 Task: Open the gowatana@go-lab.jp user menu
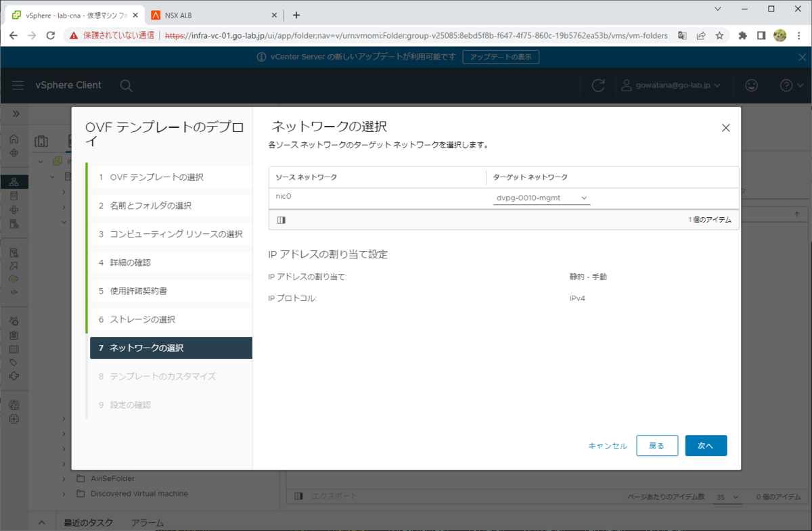671,85
